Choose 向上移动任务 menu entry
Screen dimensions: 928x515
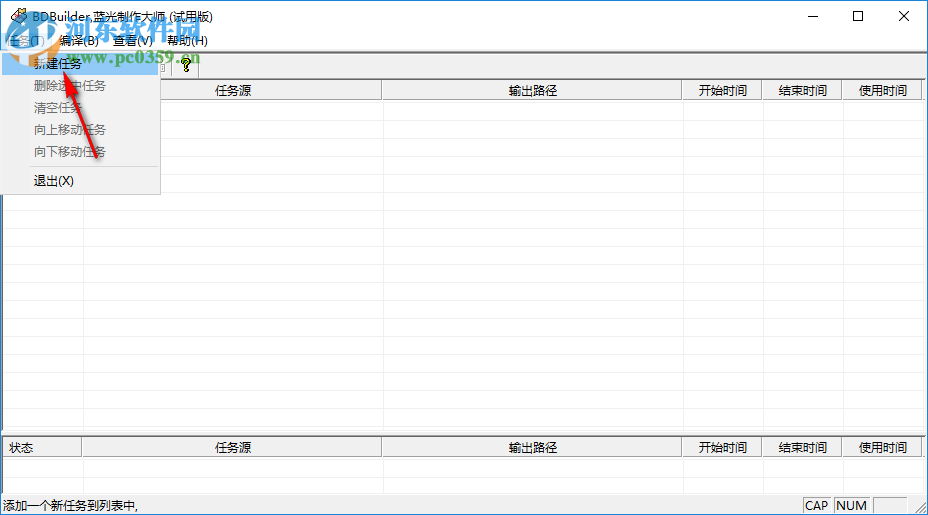tap(80, 130)
